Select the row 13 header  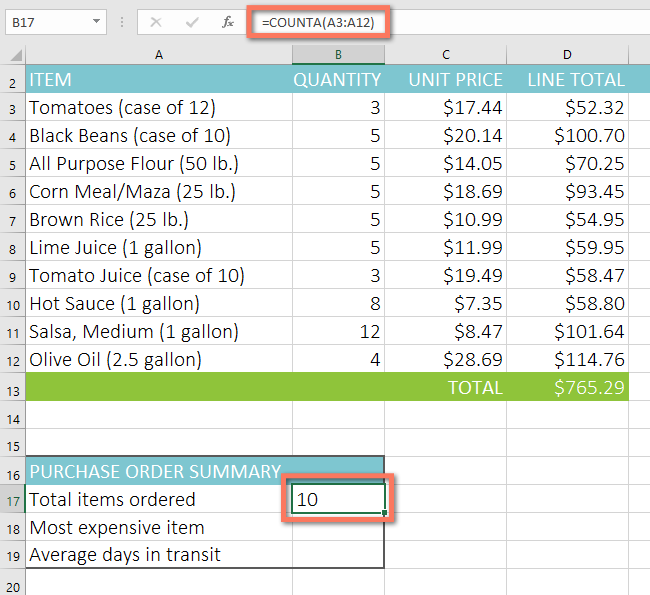[13, 387]
